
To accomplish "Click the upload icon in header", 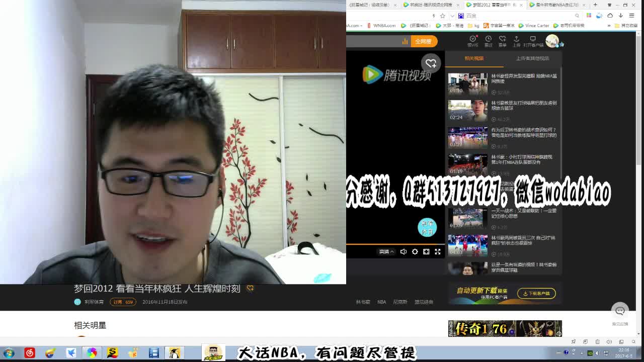I will click(516, 39).
